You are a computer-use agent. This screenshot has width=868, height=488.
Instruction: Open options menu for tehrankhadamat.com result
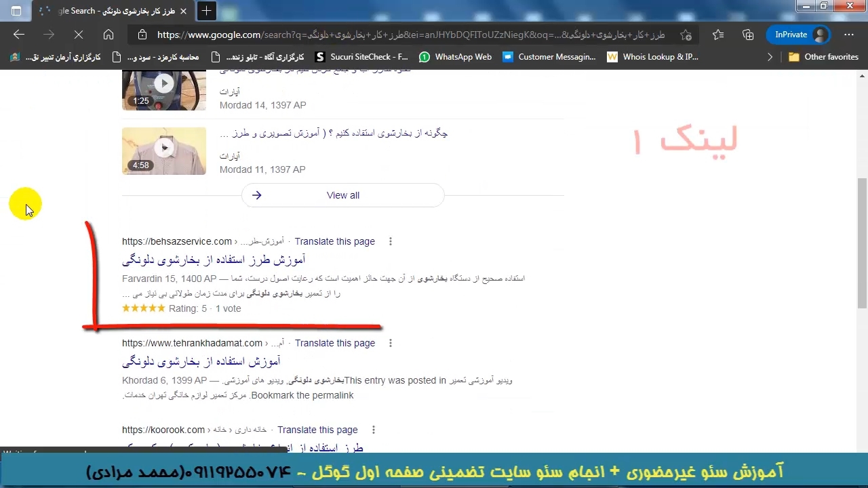pos(390,343)
